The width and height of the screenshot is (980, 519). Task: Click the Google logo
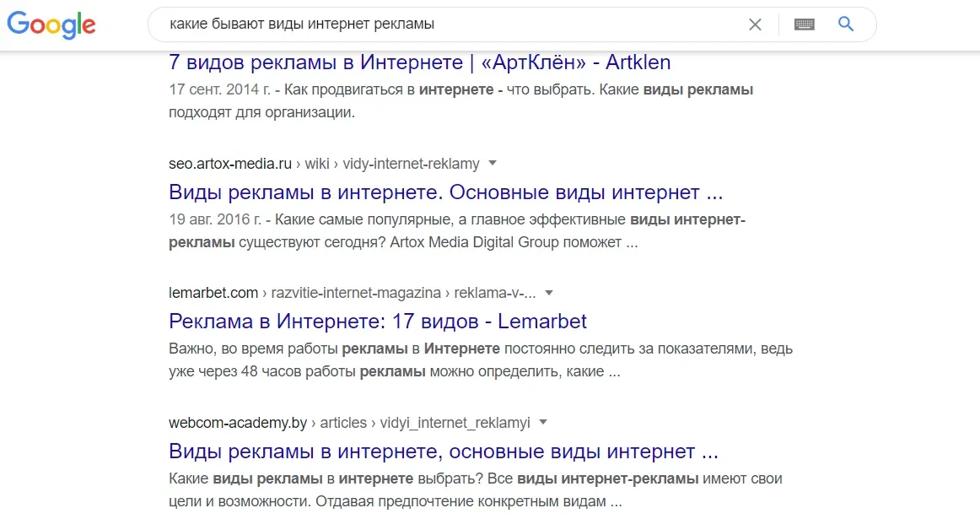pyautogui.click(x=51, y=25)
